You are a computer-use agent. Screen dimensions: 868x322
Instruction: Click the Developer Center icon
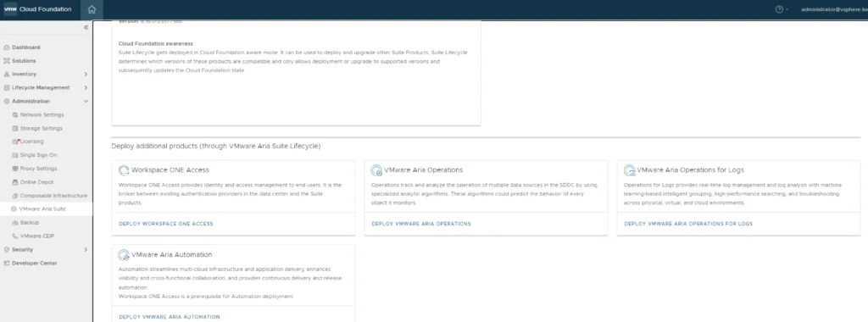(7, 264)
